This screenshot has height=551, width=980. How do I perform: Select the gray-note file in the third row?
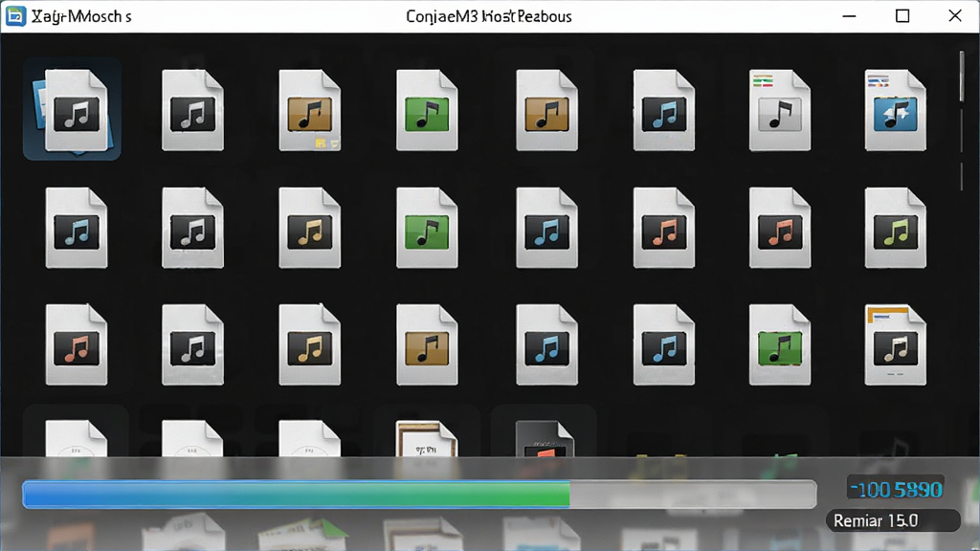(192, 344)
